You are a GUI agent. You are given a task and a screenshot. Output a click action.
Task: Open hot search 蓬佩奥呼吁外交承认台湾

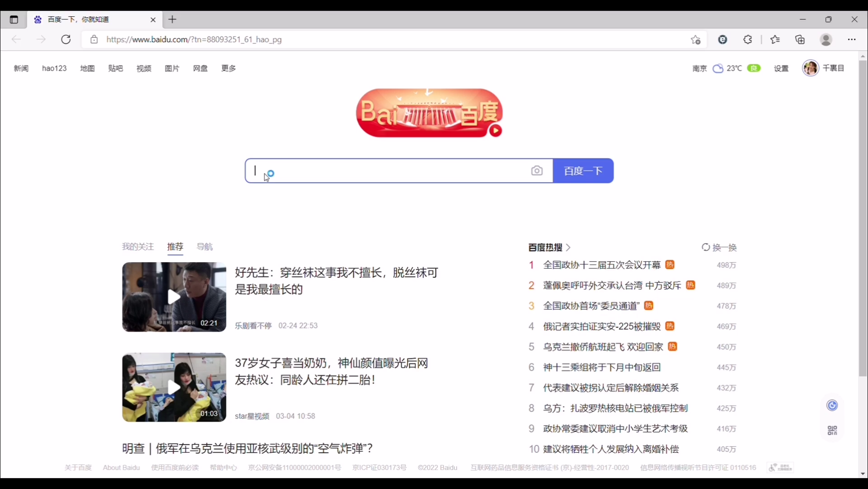612,286
